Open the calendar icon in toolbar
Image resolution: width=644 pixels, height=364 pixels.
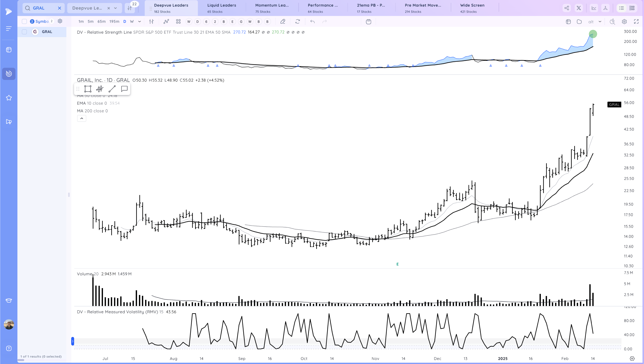[369, 22]
